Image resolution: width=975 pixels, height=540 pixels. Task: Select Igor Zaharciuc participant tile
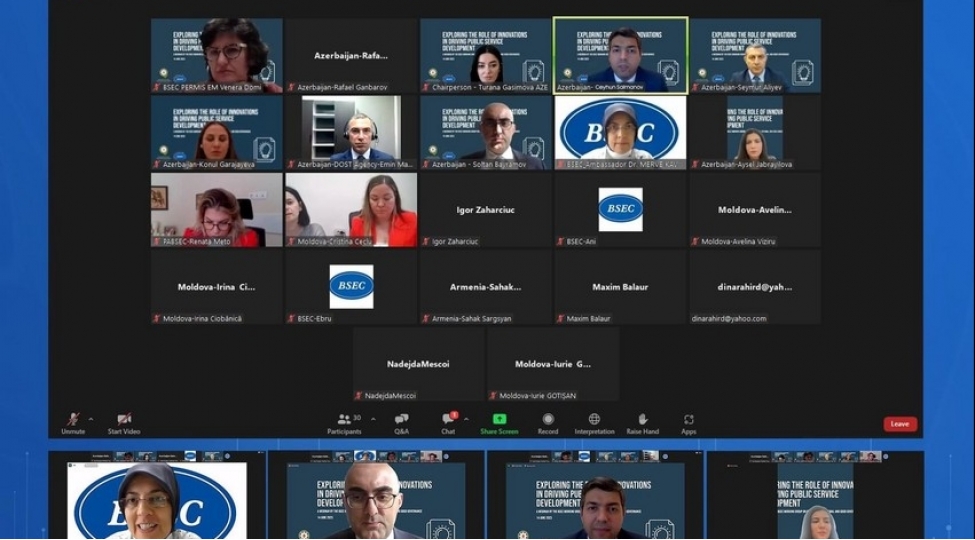486,210
